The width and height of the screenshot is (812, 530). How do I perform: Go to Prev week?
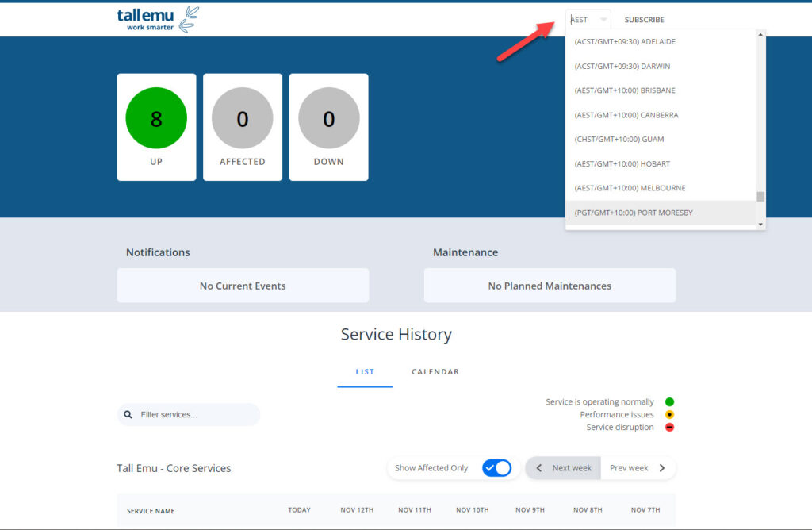tap(637, 468)
